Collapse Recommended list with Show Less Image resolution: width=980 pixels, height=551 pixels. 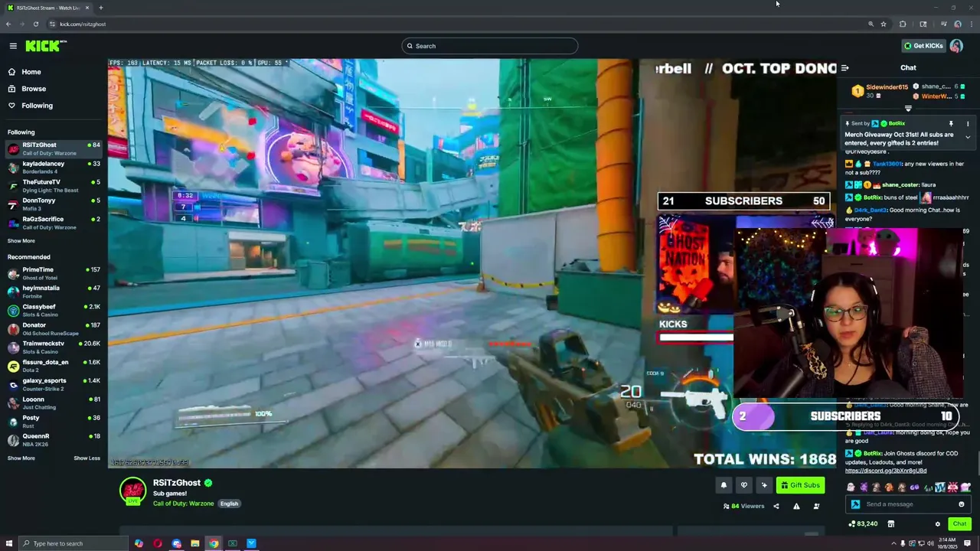[87, 458]
